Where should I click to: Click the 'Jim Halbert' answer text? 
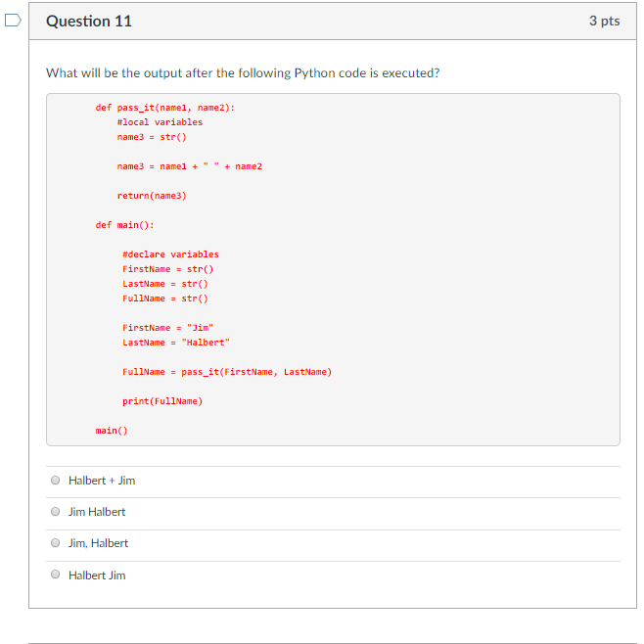tap(97, 512)
